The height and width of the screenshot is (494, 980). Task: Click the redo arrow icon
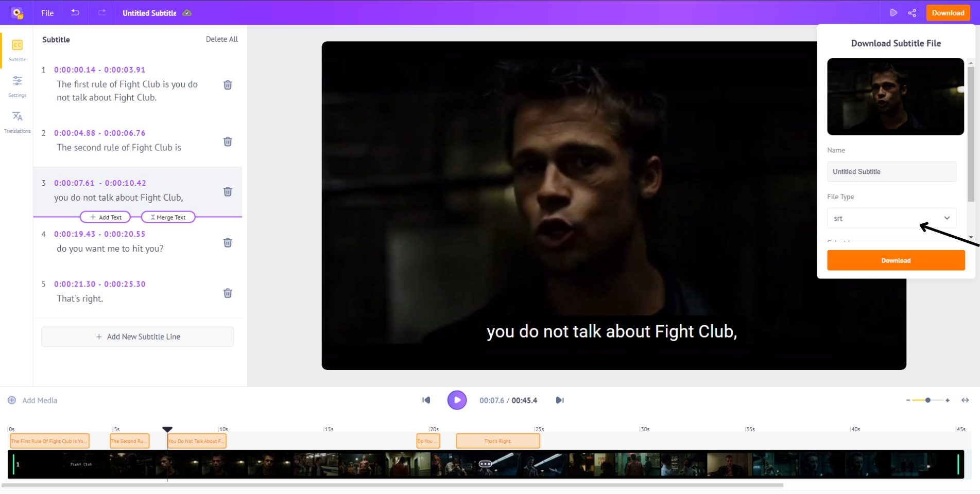click(102, 13)
